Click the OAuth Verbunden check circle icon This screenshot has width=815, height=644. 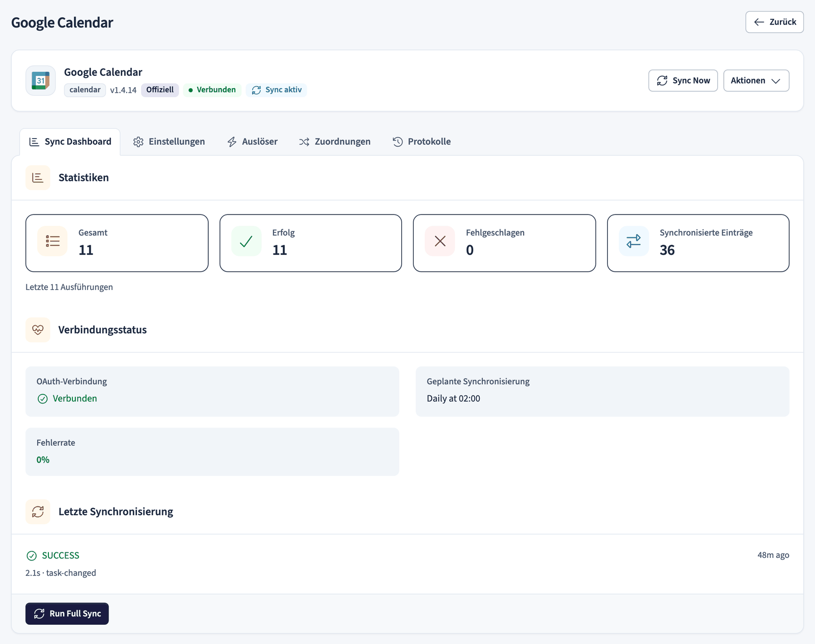(x=43, y=399)
